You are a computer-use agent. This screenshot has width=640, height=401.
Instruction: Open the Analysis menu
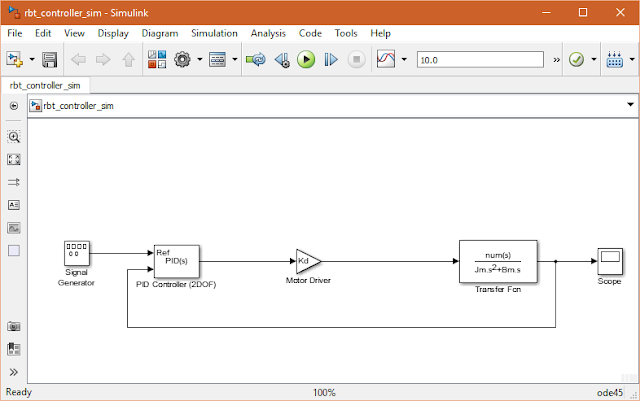(268, 33)
